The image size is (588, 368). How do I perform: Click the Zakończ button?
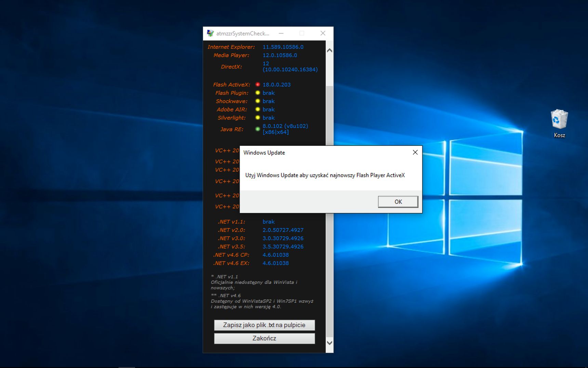(264, 338)
